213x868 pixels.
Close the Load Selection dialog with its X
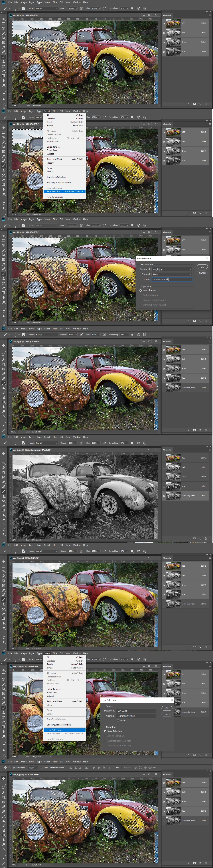tap(172, 700)
